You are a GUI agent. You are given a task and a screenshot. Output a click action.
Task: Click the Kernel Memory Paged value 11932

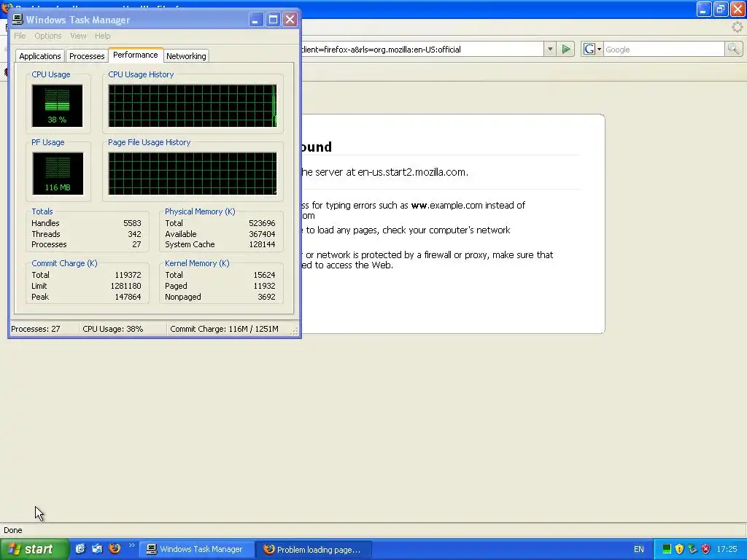(x=264, y=286)
